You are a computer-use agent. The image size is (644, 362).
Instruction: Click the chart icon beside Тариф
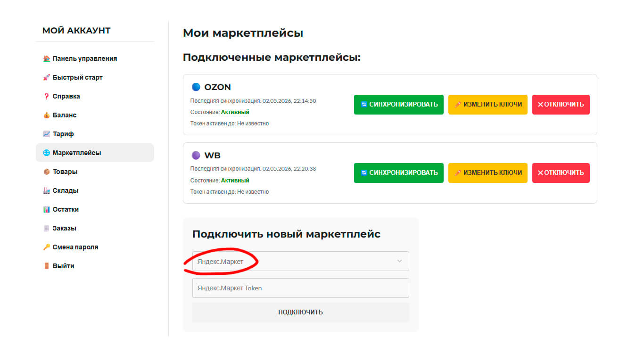coord(46,134)
